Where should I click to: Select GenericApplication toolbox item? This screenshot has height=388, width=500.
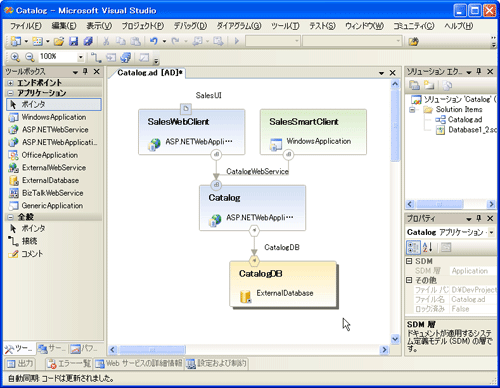53,206
